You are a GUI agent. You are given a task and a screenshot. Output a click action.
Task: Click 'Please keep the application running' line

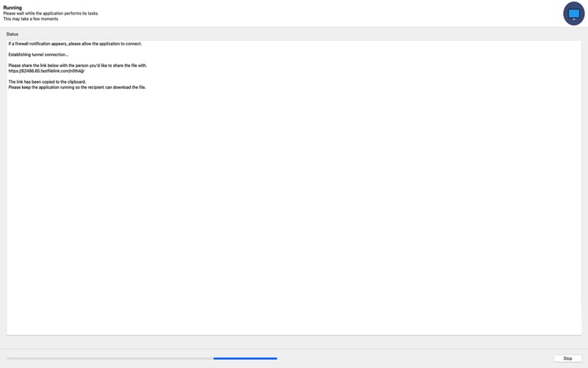(77, 87)
